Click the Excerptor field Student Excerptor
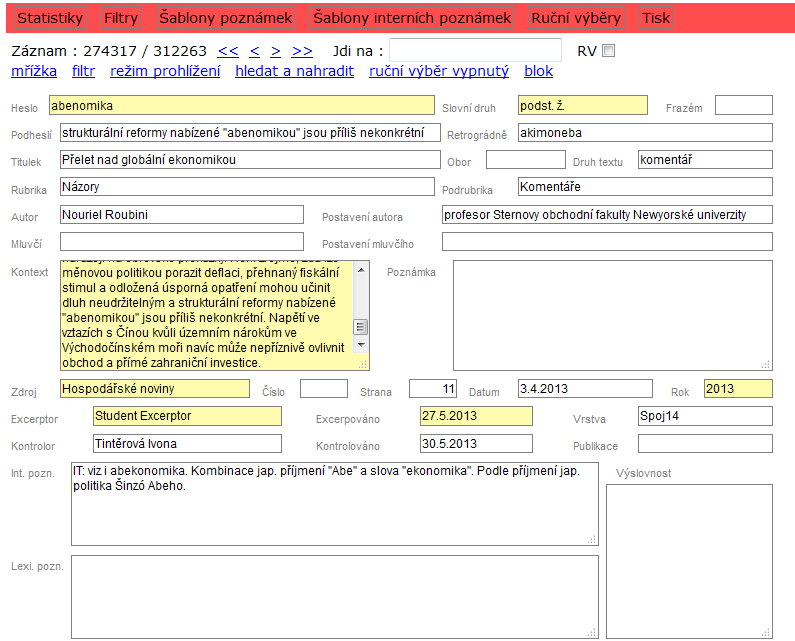The image size is (795, 641). point(187,416)
